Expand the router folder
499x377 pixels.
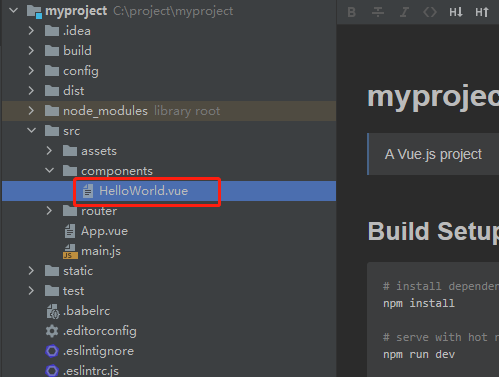[49, 211]
